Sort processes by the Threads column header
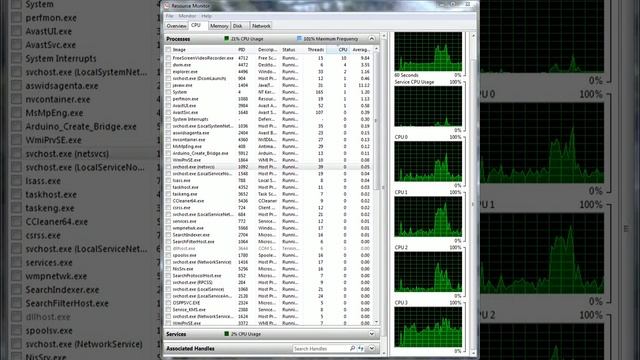Image resolution: width=640 pixels, height=360 pixels. click(x=314, y=49)
